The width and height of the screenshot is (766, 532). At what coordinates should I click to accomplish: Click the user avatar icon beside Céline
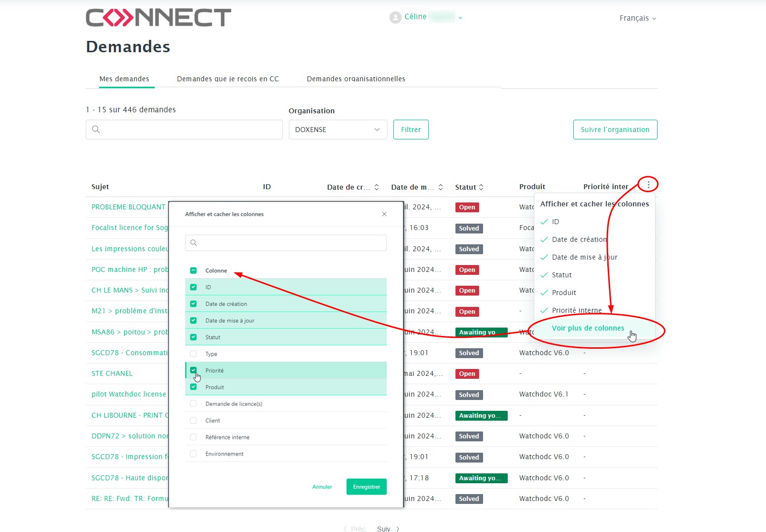tap(395, 17)
